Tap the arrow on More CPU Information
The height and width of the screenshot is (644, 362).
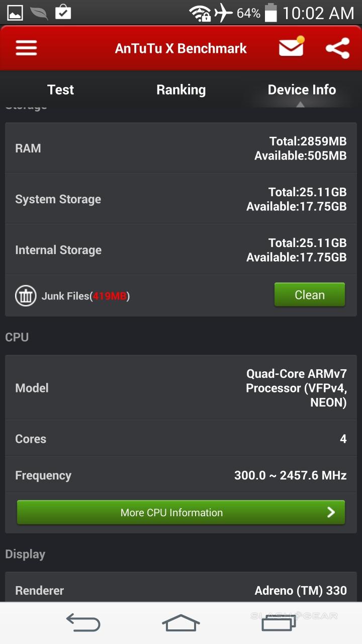click(x=331, y=513)
